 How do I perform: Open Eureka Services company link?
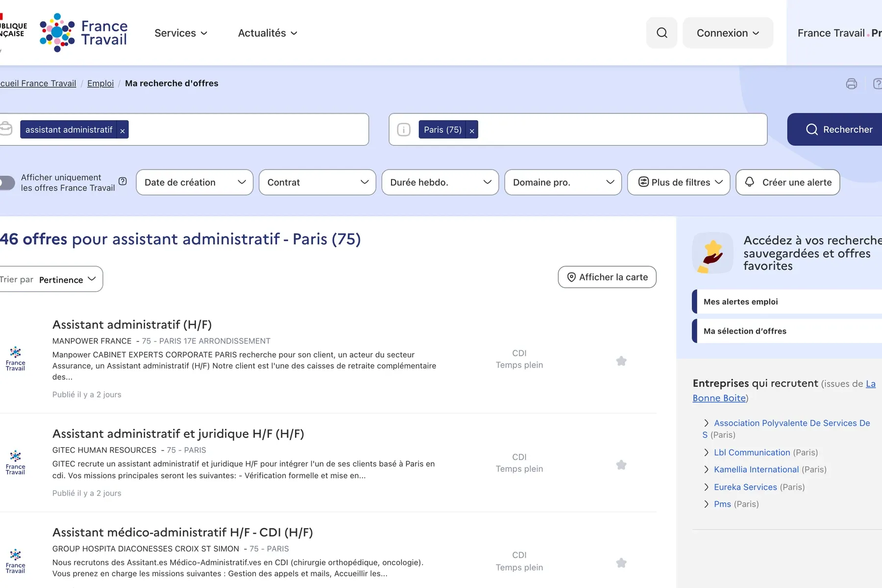pos(745,487)
